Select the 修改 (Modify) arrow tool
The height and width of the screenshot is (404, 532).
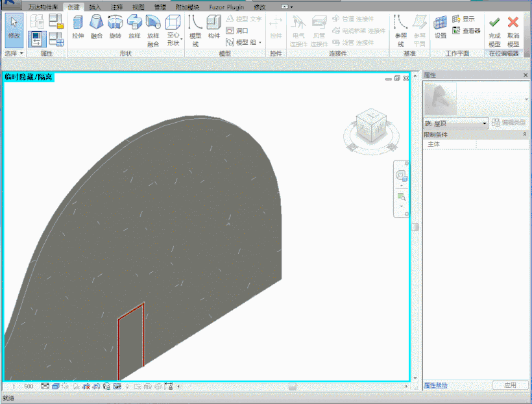pyautogui.click(x=14, y=30)
